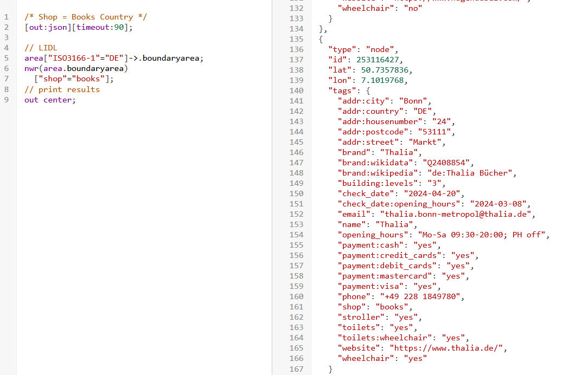Click the "name": "Thalia" entry

[377, 224]
